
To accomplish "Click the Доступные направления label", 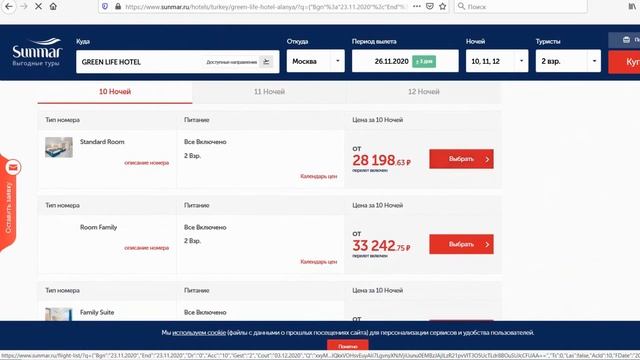I will 231,62.
